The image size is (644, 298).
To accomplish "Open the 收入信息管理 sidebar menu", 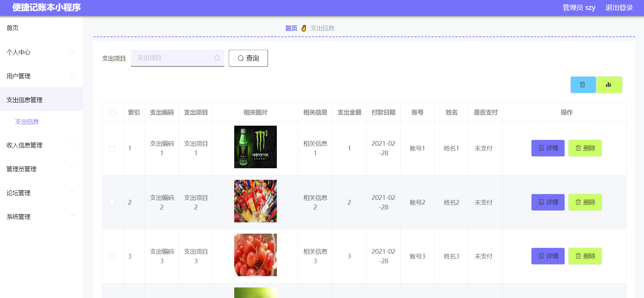I will 42,145.
